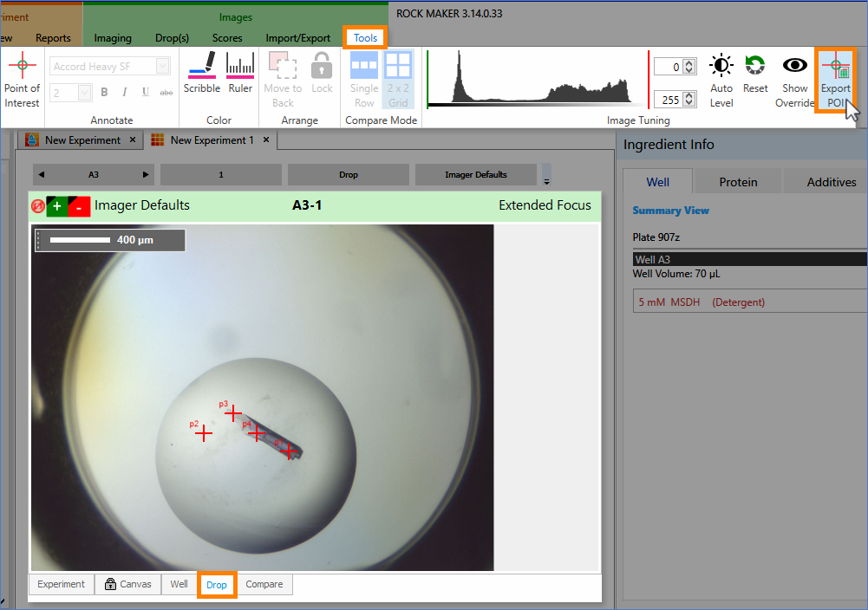Click the red no-score circle icon
The height and width of the screenshot is (610, 868).
(37, 206)
